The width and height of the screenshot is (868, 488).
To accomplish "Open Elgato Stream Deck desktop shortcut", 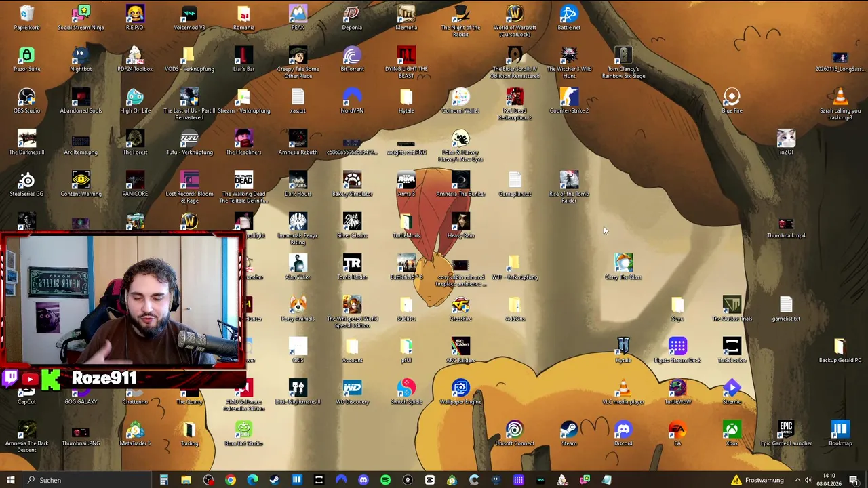I will (x=677, y=350).
